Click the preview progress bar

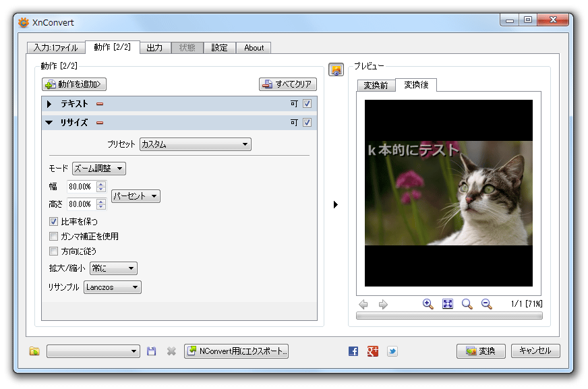[x=449, y=316]
